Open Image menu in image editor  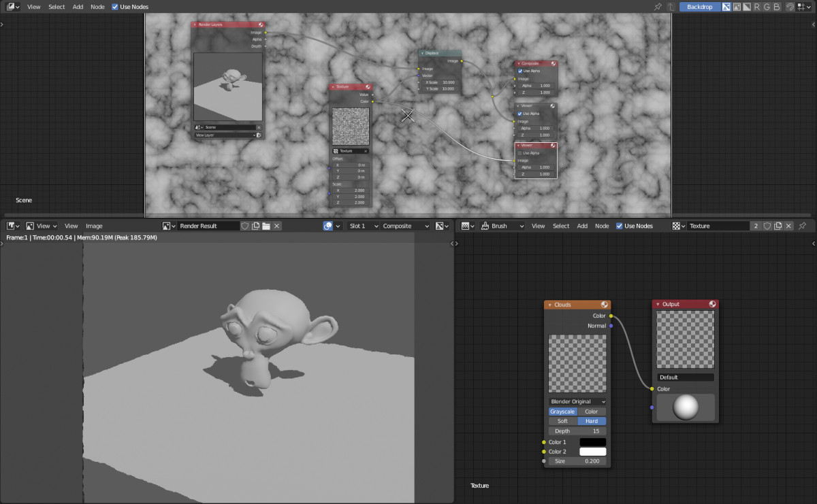point(94,226)
